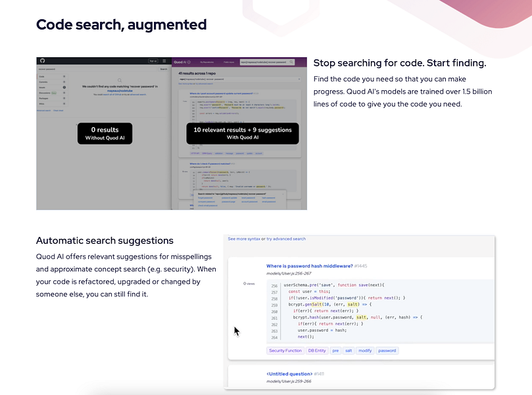532x395 pixels.
Task: Click the magnifier icon in Quod AI search box
Action: coord(291,62)
